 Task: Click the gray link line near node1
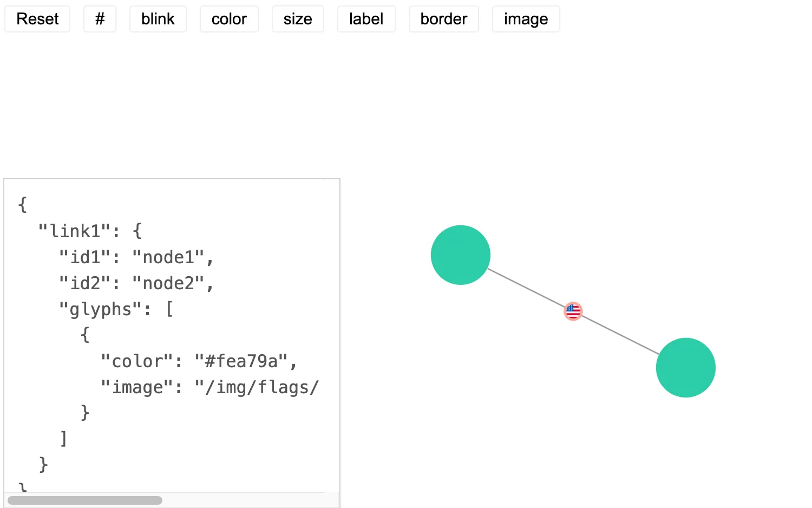tap(525, 288)
